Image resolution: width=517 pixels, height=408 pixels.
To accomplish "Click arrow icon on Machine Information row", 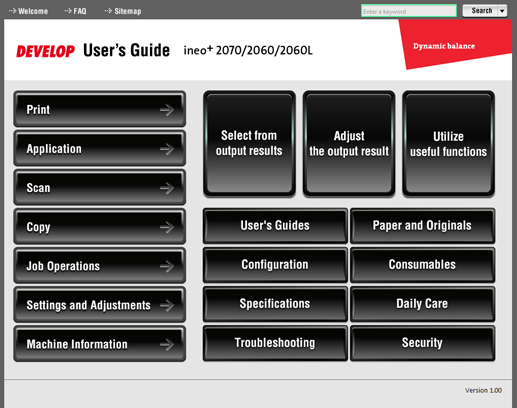I will pyautogui.click(x=167, y=344).
